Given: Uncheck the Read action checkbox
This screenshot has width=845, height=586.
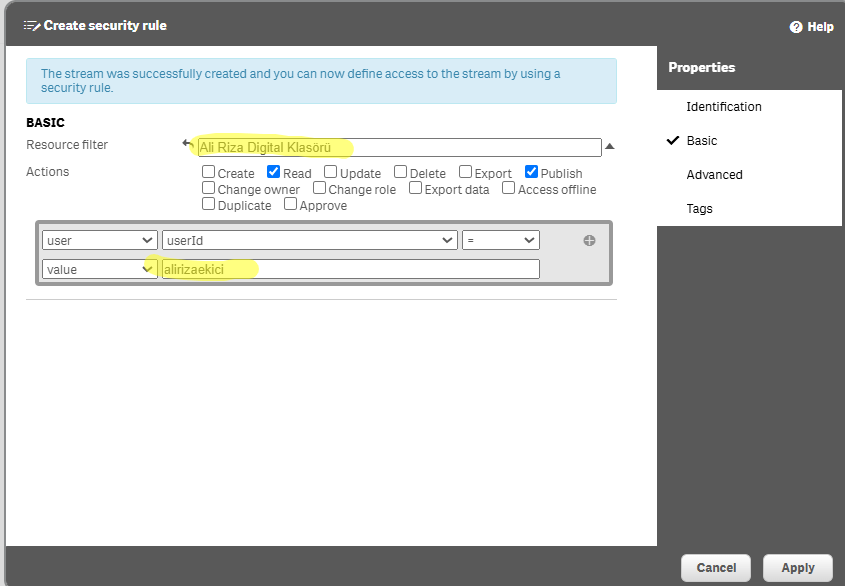Looking at the screenshot, I should coord(274,172).
